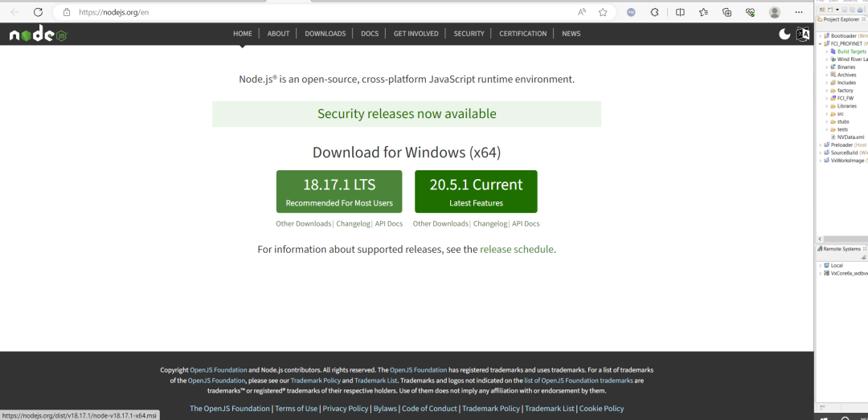Image resolution: width=868 pixels, height=420 pixels.
Task: Open the release schedule link
Action: (517, 250)
